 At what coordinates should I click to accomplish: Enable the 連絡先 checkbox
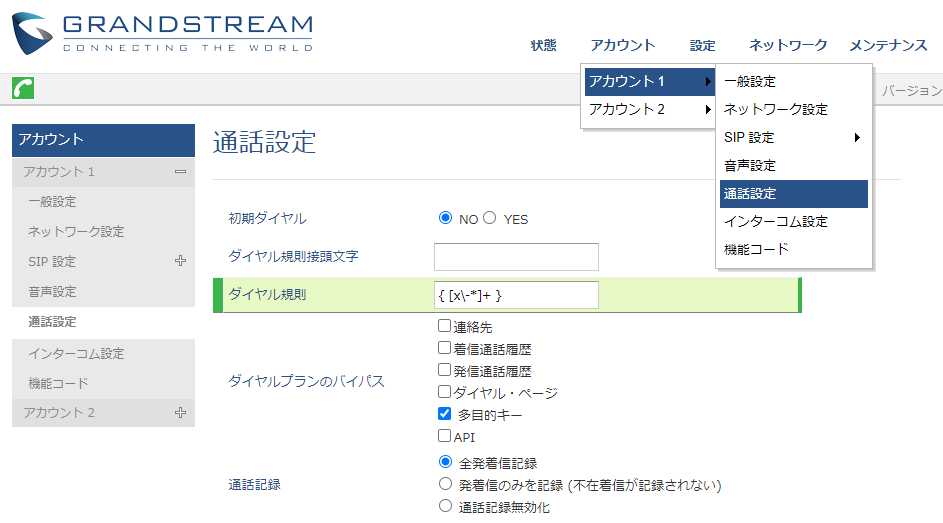tap(444, 326)
